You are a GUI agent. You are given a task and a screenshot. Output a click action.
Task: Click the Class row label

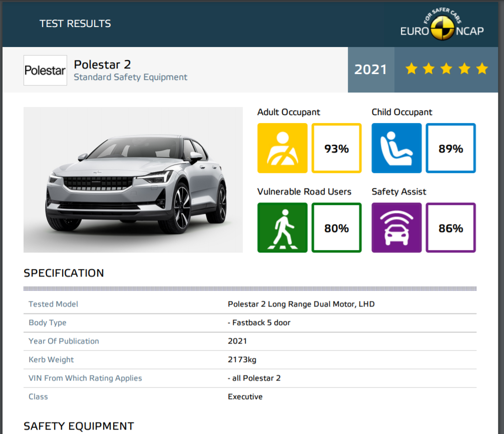[38, 397]
